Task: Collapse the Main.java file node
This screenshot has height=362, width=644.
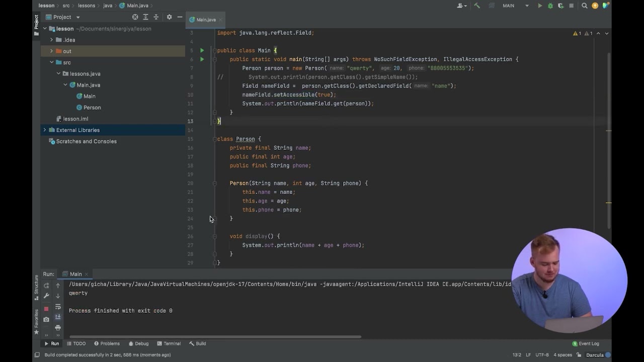Action: click(x=65, y=85)
